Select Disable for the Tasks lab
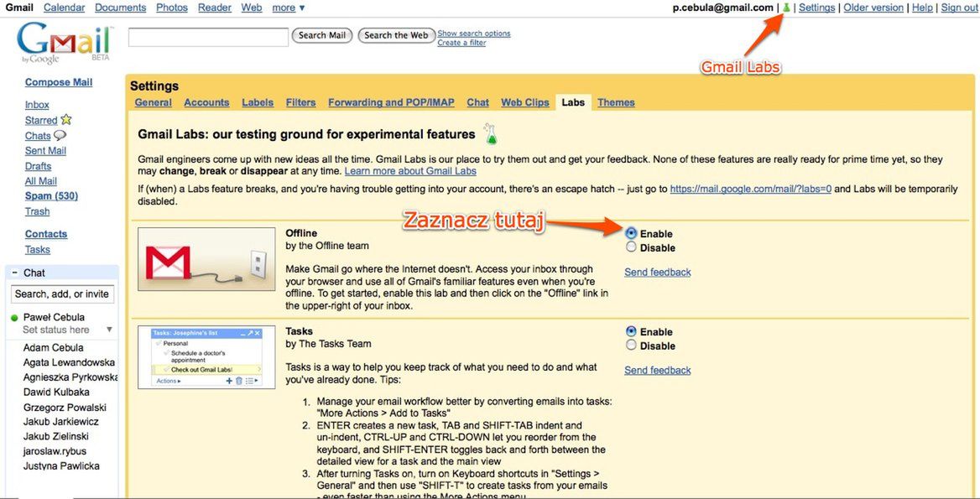This screenshot has height=499, width=980. (631, 346)
